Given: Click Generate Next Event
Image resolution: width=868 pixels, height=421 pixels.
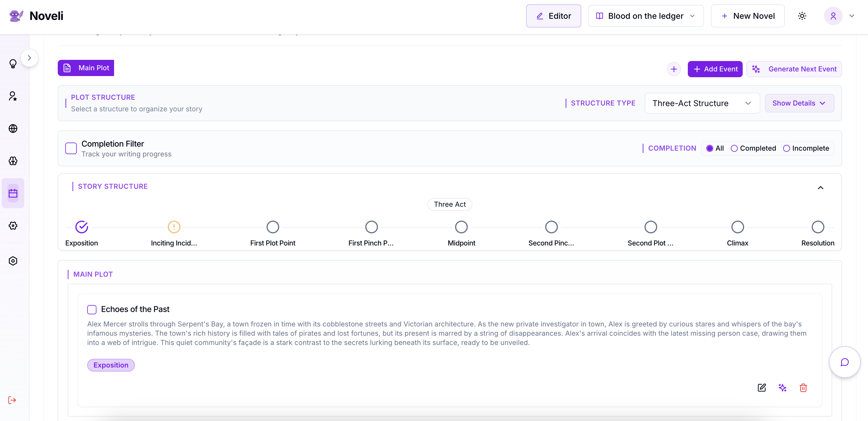Looking at the screenshot, I should pos(794,69).
